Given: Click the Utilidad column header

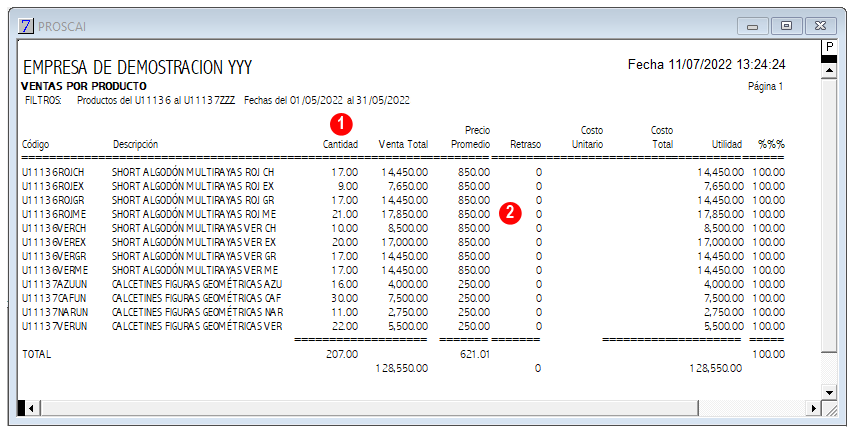Looking at the screenshot, I should click(x=727, y=144).
